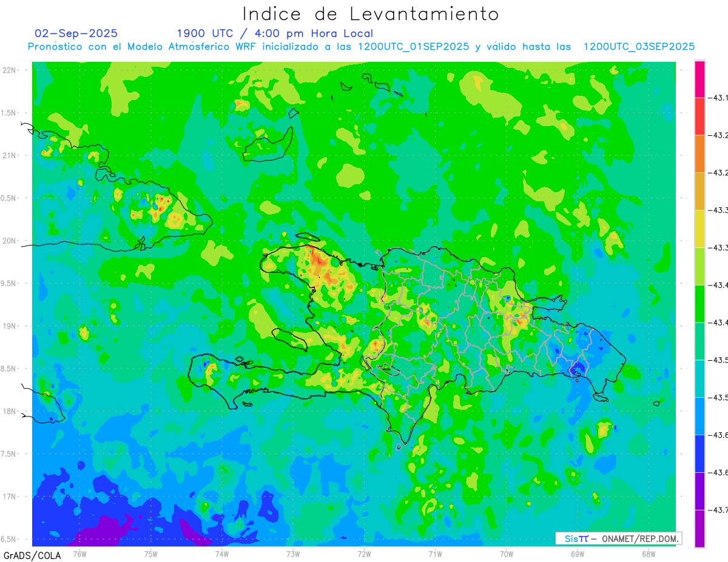The image size is (728, 562).
Task: Select the magenta swatch atop the legend
Action: (699, 79)
